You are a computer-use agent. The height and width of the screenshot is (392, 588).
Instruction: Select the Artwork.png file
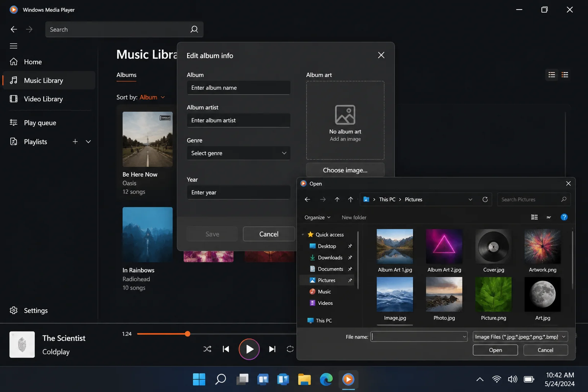(542, 251)
